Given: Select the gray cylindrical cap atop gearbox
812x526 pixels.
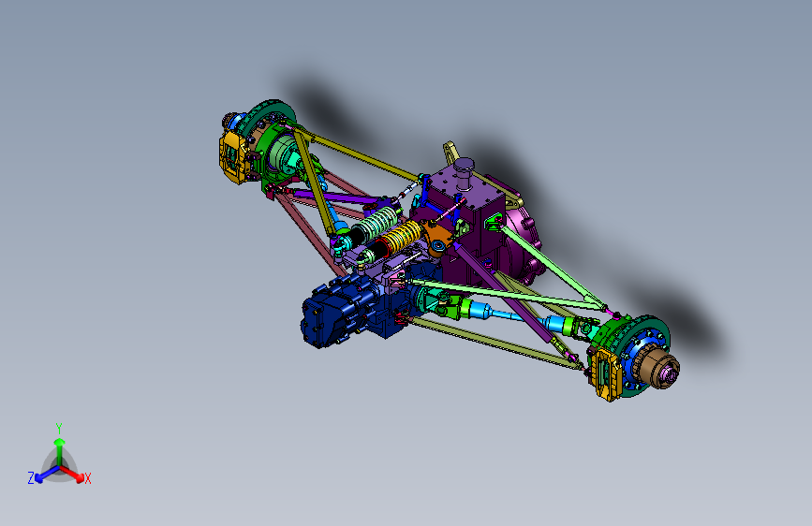Looking at the screenshot, I should coord(464,172).
